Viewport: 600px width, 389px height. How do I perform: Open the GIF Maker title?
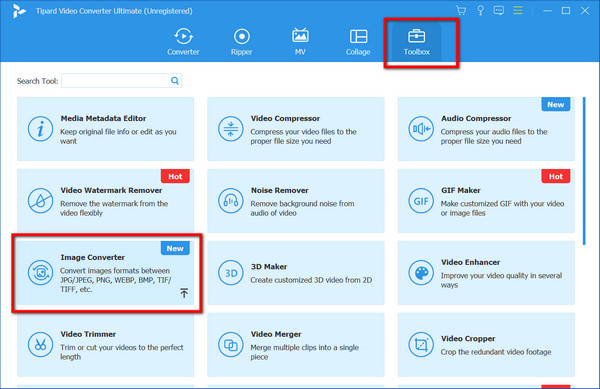[460, 190]
